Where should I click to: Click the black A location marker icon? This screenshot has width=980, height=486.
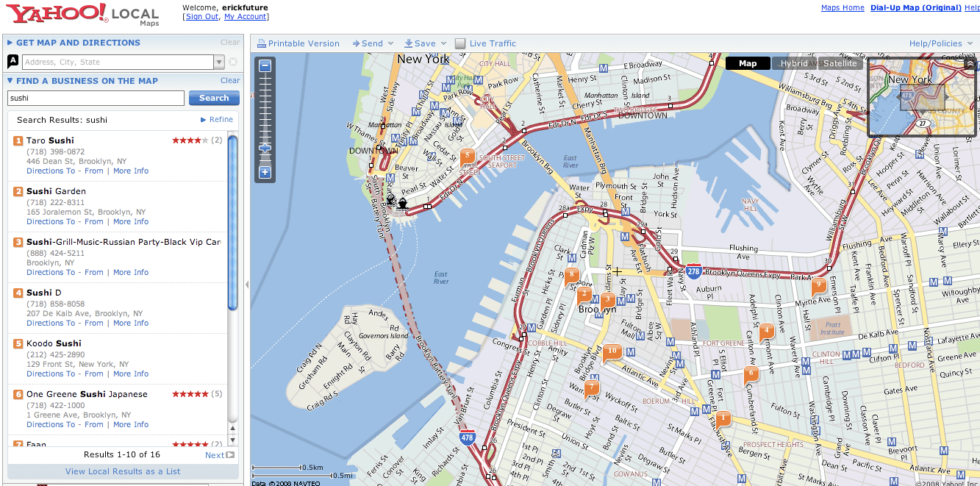(12, 62)
